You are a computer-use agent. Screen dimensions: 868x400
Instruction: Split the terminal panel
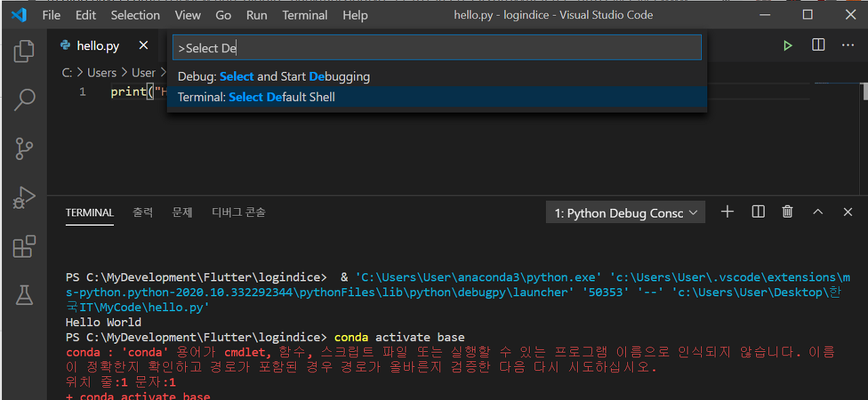coord(758,212)
